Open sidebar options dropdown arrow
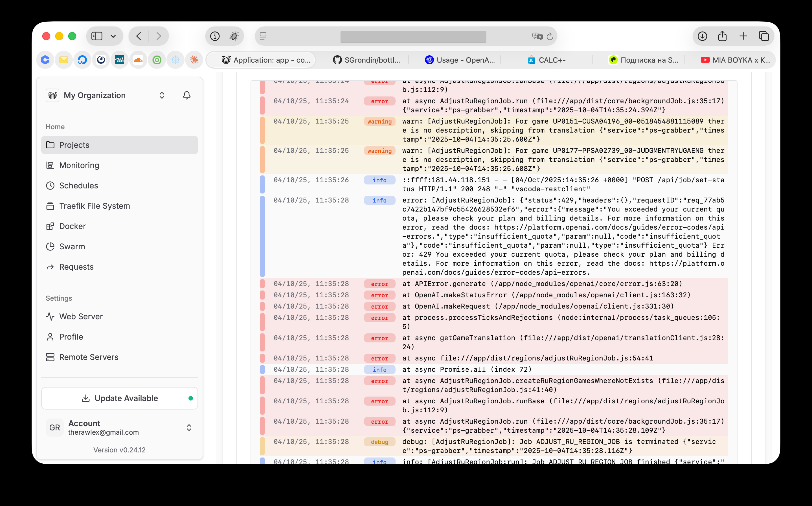812x506 pixels. pos(113,36)
